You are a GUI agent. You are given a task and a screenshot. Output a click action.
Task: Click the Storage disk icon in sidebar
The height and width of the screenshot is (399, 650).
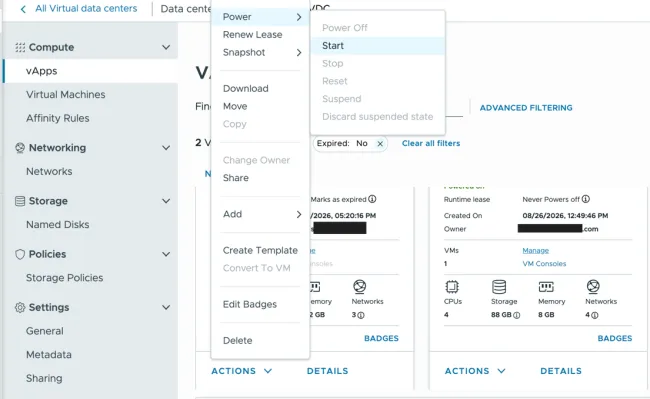[x=20, y=201]
